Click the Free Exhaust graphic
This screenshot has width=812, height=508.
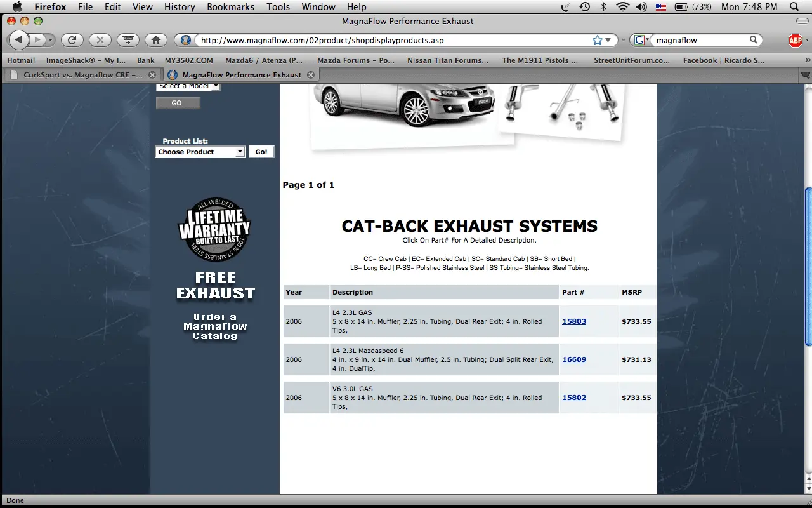click(216, 286)
